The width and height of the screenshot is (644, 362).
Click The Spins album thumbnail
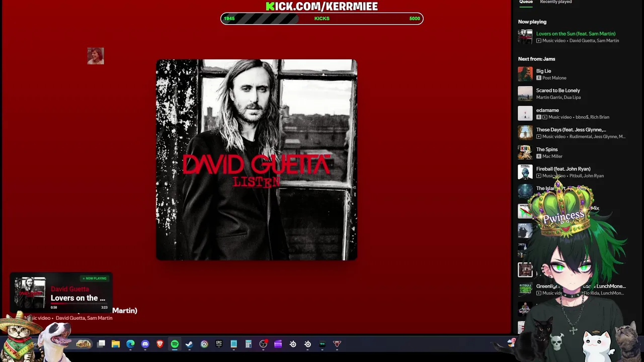pyautogui.click(x=525, y=153)
